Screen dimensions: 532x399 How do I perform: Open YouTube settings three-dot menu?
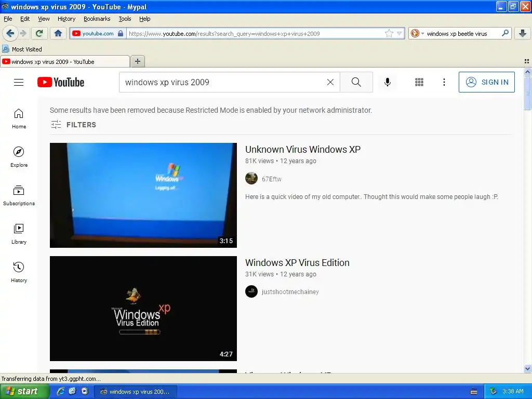[444, 82]
